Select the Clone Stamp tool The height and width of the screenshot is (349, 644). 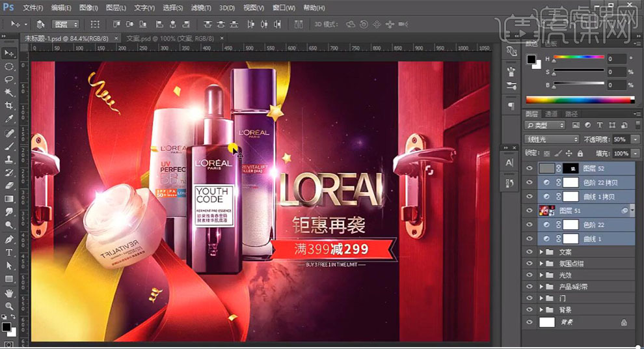point(8,159)
